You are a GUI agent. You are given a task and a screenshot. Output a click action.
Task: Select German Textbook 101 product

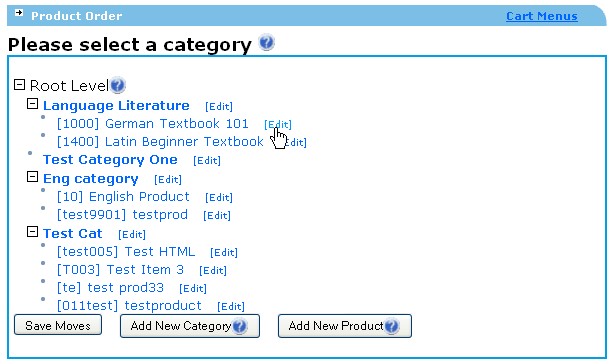click(x=153, y=124)
